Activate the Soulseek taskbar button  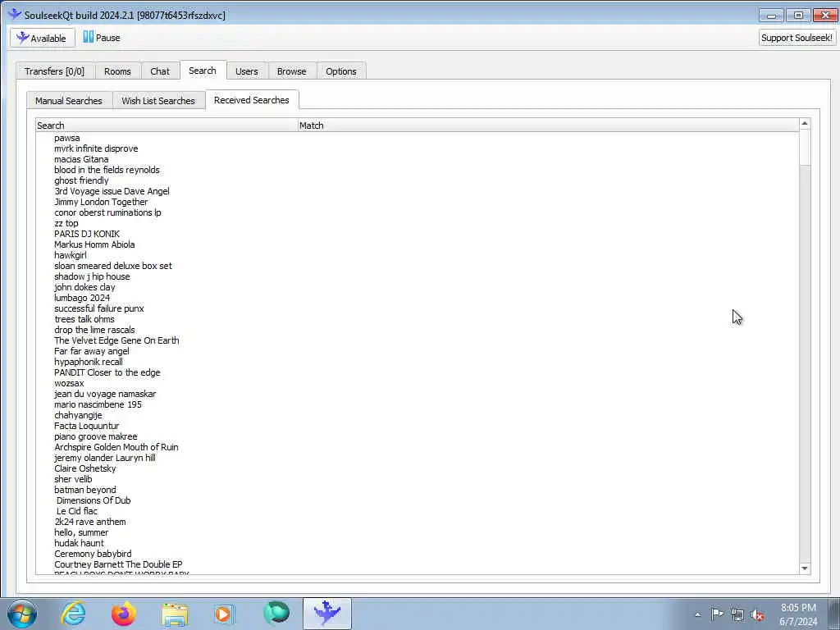326,614
